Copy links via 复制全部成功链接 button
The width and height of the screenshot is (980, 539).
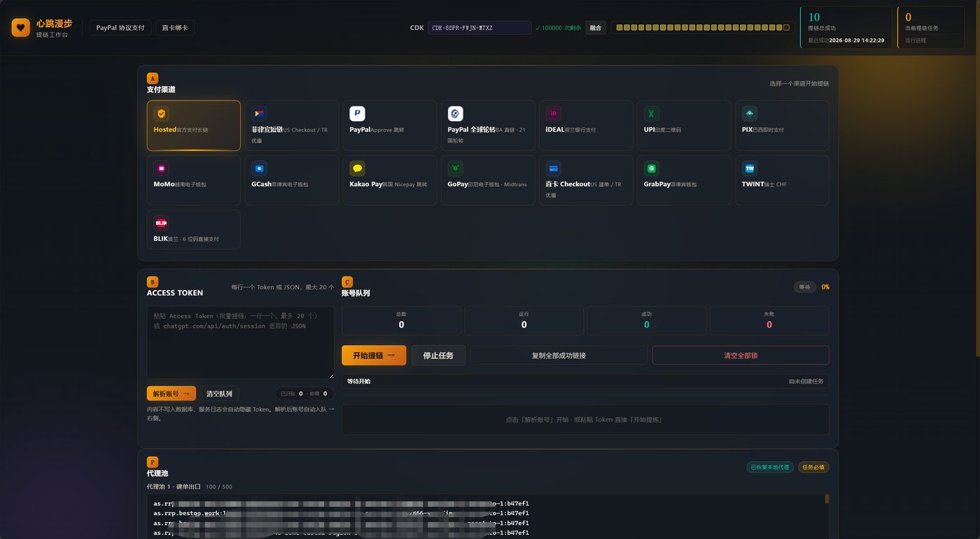(x=559, y=355)
